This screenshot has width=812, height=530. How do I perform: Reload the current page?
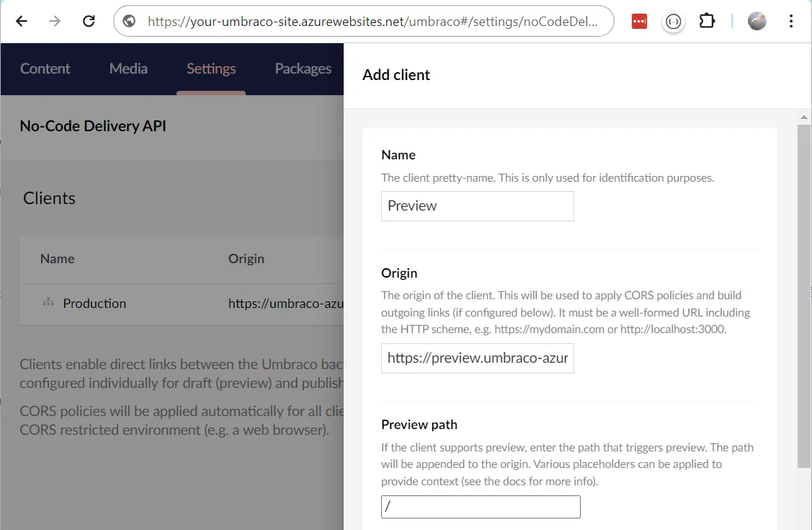(x=89, y=21)
